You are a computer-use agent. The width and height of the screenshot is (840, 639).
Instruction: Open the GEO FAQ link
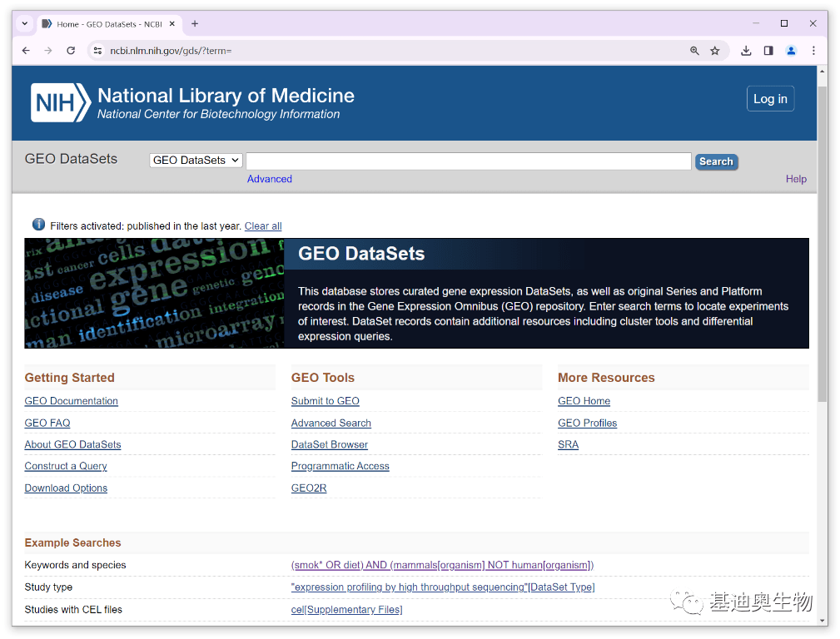pos(47,424)
